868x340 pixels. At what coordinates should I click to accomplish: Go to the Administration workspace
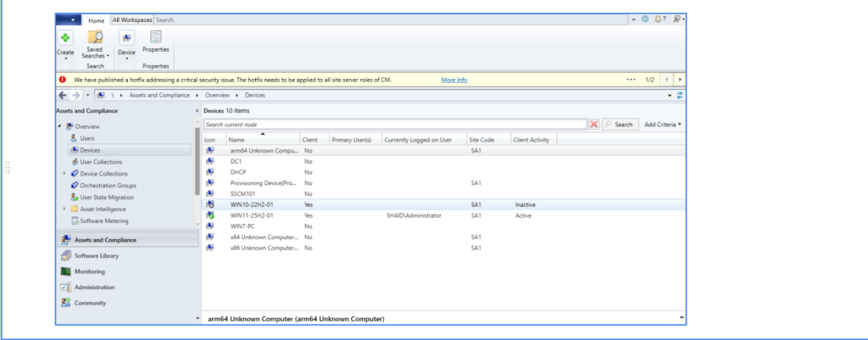click(x=94, y=287)
